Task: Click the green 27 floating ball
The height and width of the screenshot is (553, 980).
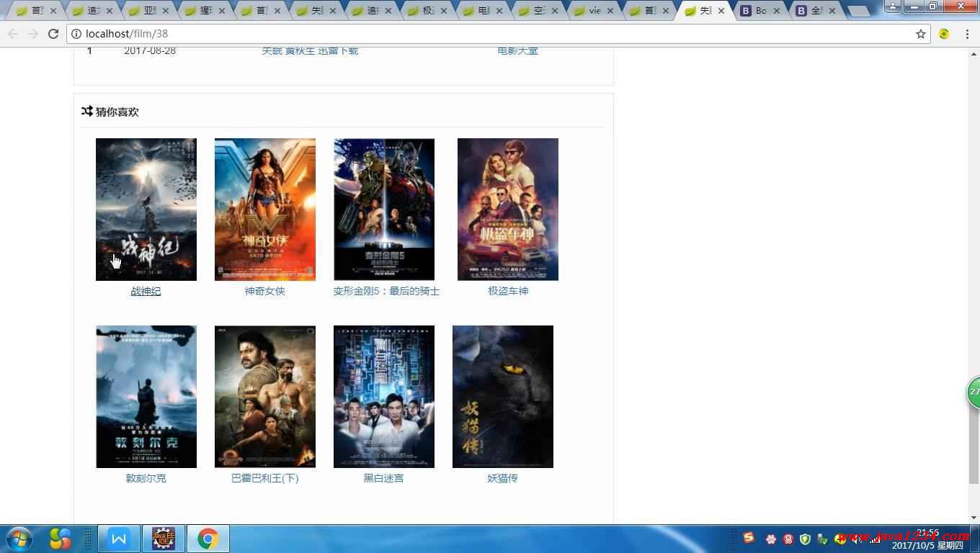Action: click(974, 392)
